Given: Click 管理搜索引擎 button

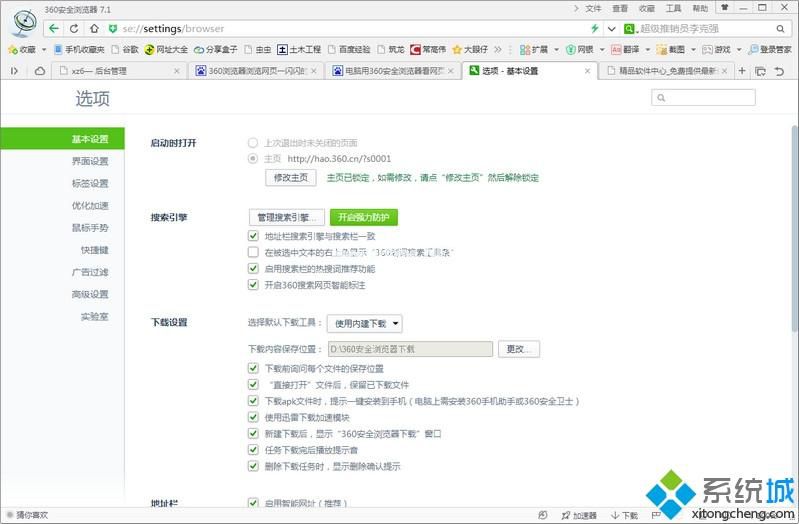Looking at the screenshot, I should (x=287, y=217).
